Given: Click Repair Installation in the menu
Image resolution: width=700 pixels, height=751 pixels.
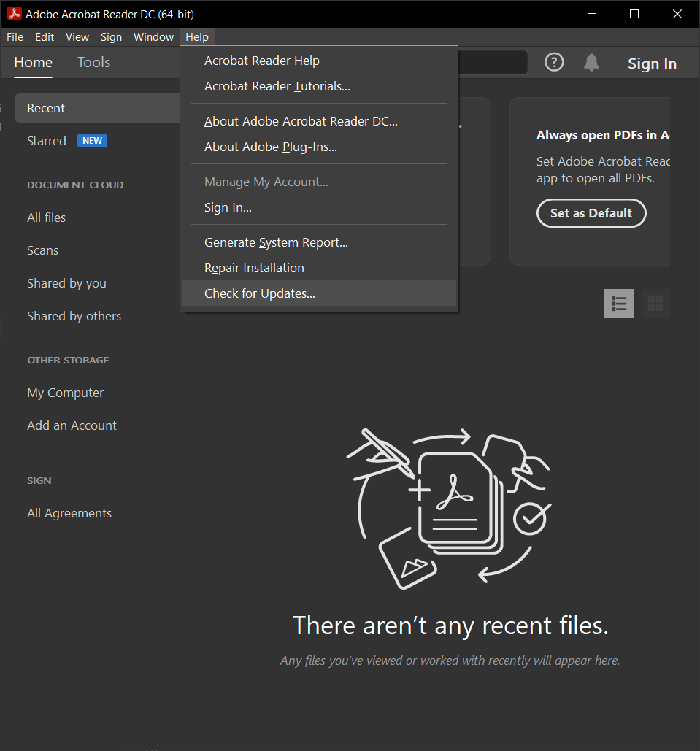Looking at the screenshot, I should pos(254,268).
